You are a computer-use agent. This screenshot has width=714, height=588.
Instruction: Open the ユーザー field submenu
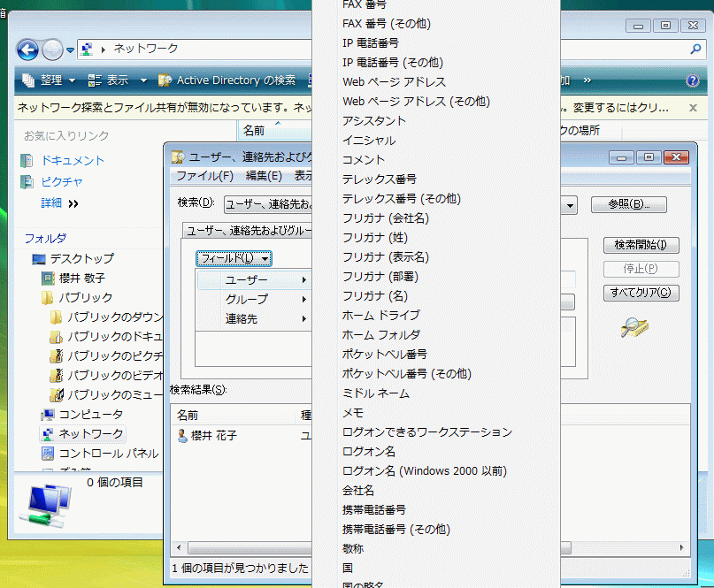pyautogui.click(x=254, y=280)
